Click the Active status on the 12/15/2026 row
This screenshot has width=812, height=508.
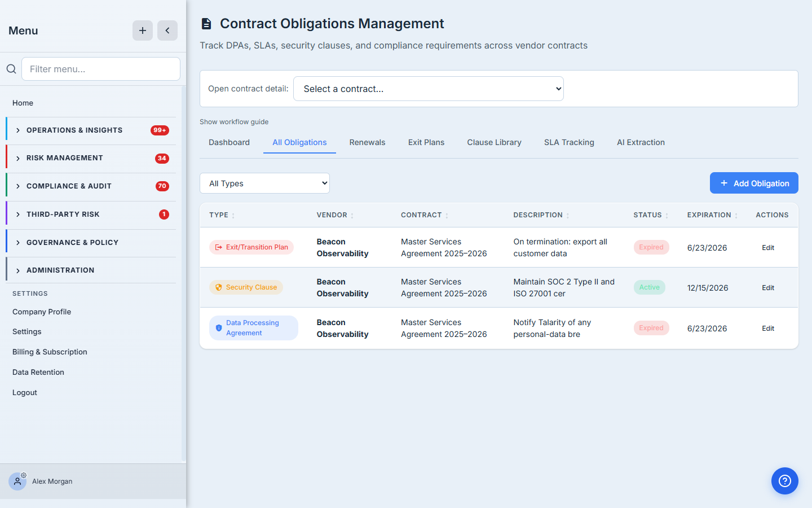point(650,287)
